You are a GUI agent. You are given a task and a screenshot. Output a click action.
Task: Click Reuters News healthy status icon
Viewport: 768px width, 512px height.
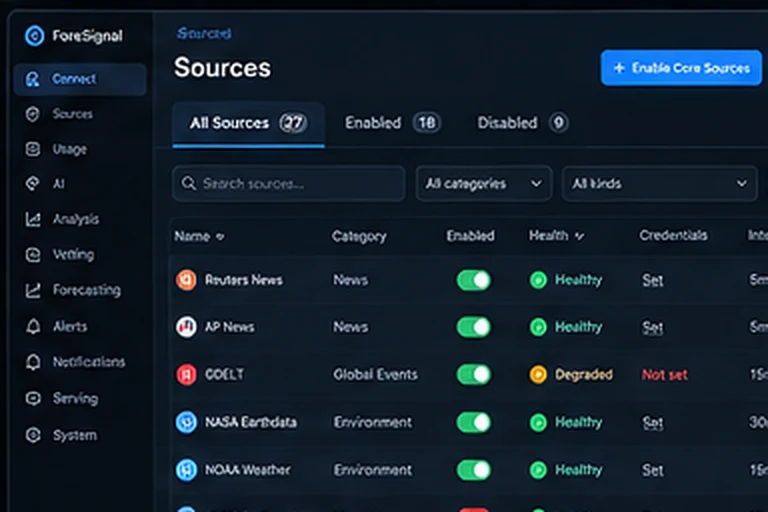[x=538, y=280]
